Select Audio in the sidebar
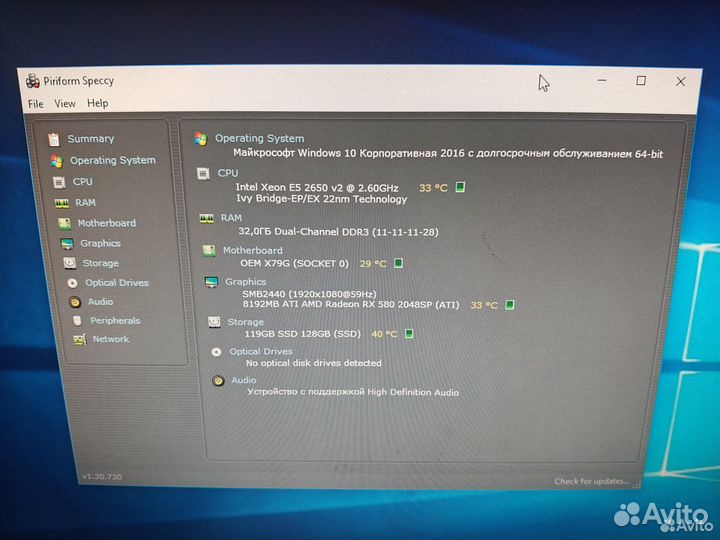Image resolution: width=720 pixels, height=540 pixels. click(x=101, y=302)
